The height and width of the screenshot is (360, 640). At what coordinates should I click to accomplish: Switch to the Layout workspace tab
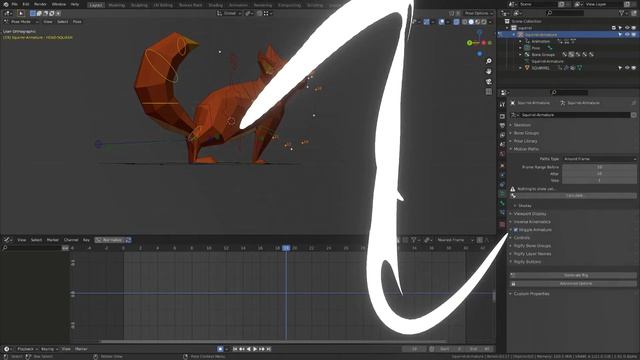(x=96, y=5)
